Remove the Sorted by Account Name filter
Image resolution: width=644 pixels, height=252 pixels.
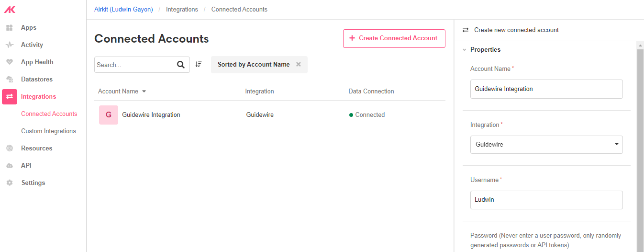point(299,64)
